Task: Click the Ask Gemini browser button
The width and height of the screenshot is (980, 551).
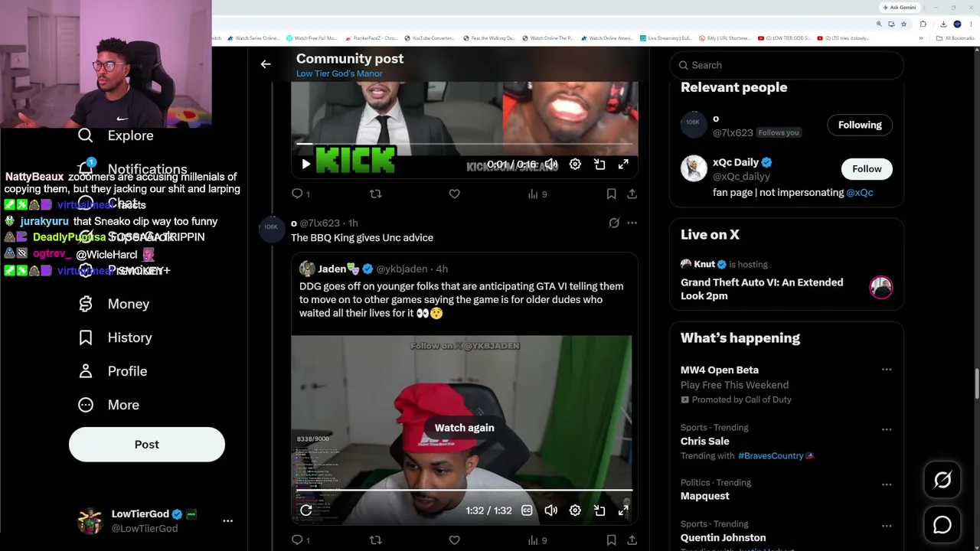Action: click(x=900, y=7)
